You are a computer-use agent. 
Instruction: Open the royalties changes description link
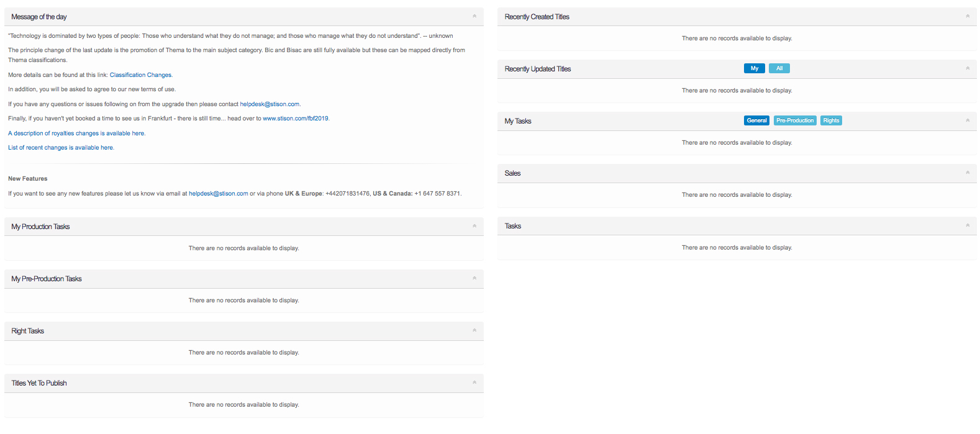pyautogui.click(x=76, y=133)
